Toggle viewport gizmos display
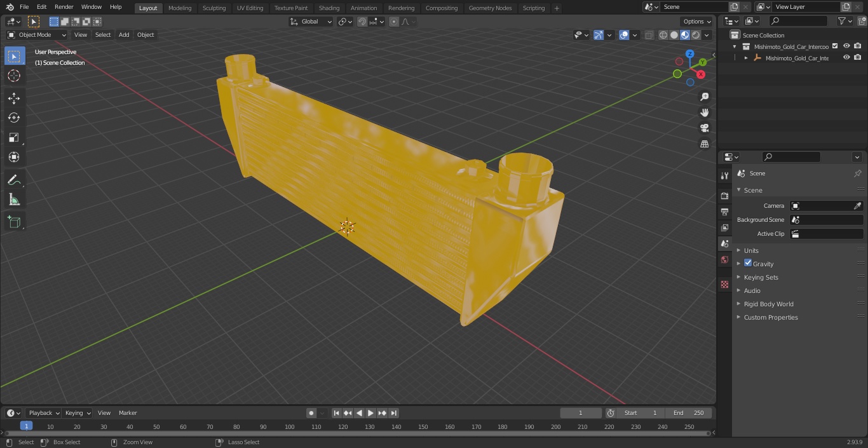Viewport: 868px width, 448px height. point(599,35)
